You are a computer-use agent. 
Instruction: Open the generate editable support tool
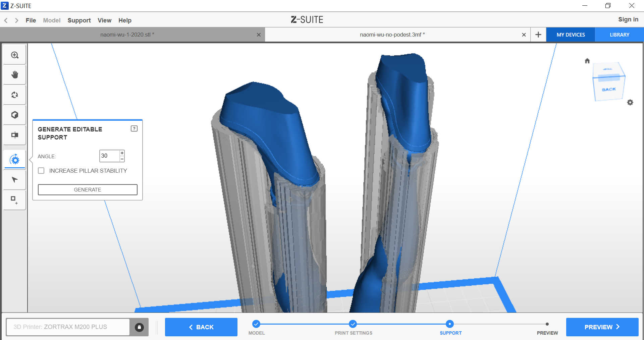pos(15,160)
